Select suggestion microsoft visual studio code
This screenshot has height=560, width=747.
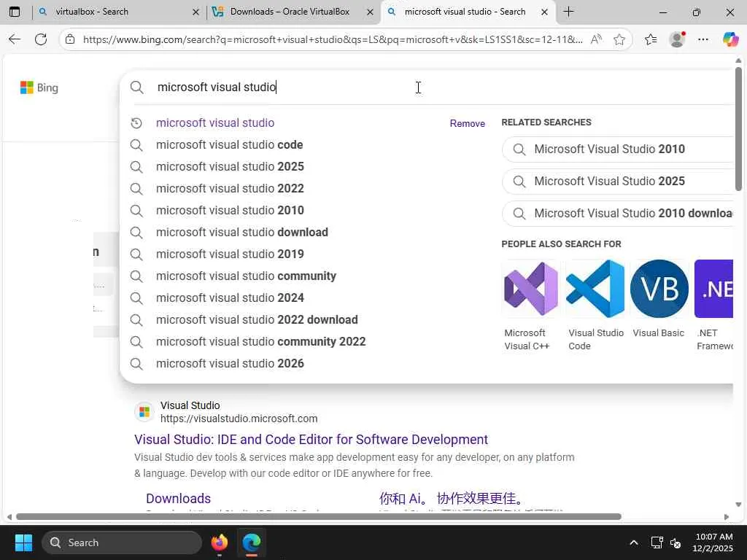click(x=230, y=145)
